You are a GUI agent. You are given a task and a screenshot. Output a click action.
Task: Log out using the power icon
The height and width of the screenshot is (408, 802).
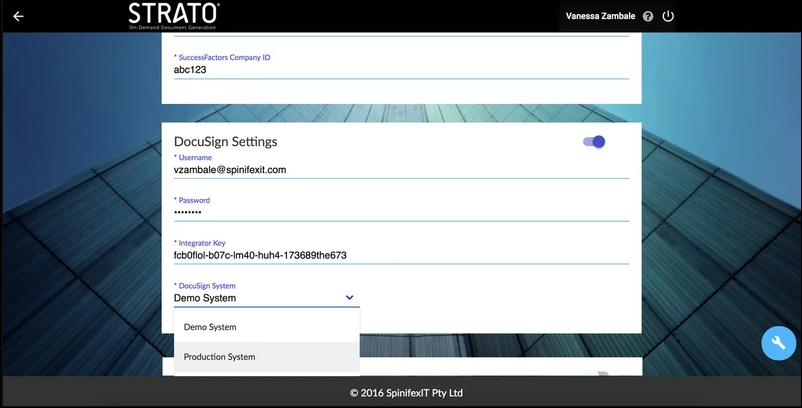[668, 17]
